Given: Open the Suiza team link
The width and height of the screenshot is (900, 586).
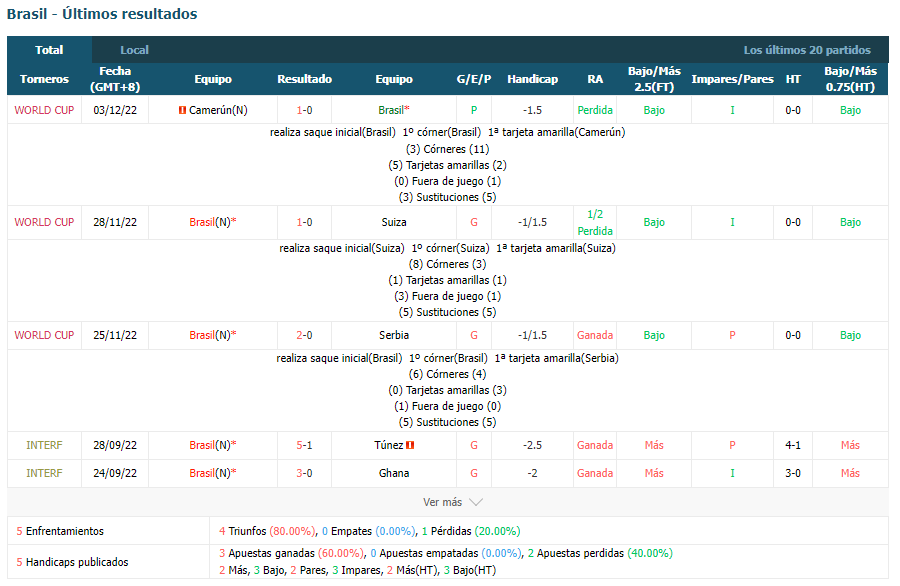Looking at the screenshot, I should 394,222.
